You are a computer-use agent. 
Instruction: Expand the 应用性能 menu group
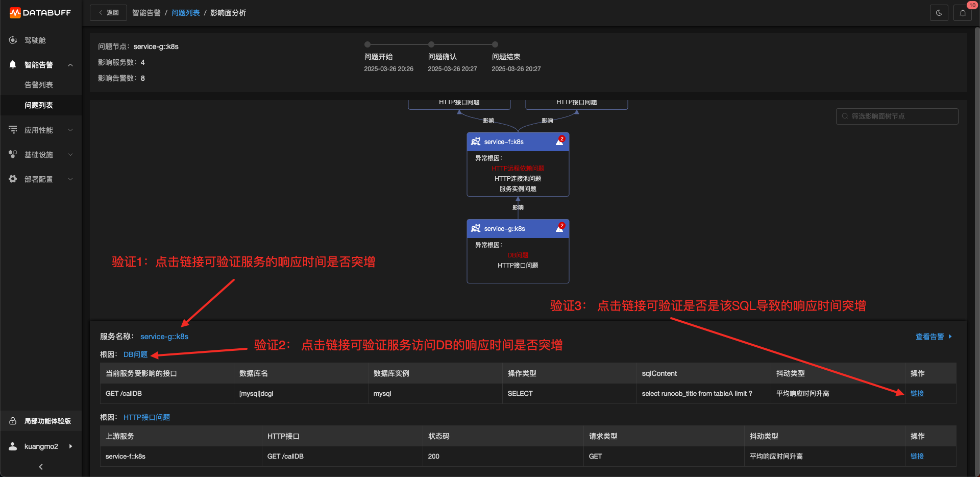70,130
